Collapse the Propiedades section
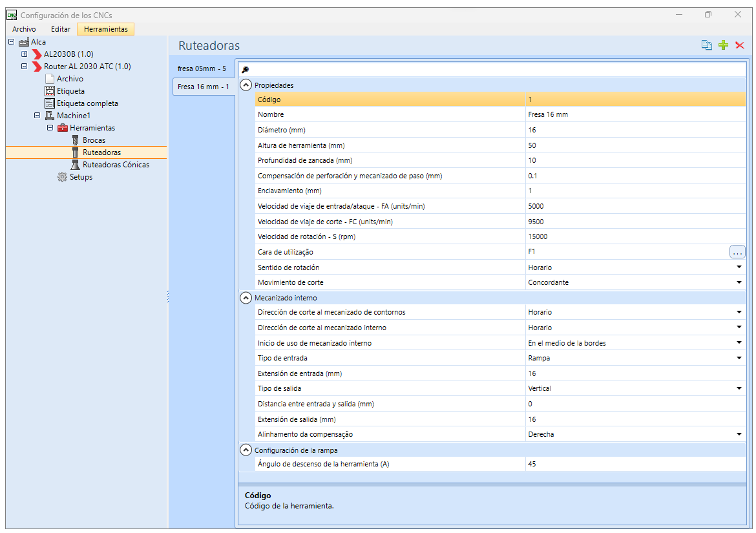 [246, 85]
